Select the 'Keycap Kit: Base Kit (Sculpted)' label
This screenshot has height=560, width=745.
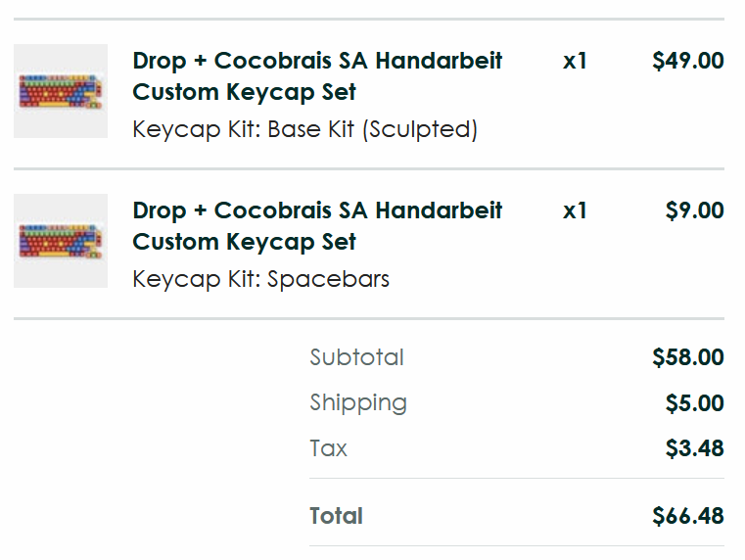[304, 129]
